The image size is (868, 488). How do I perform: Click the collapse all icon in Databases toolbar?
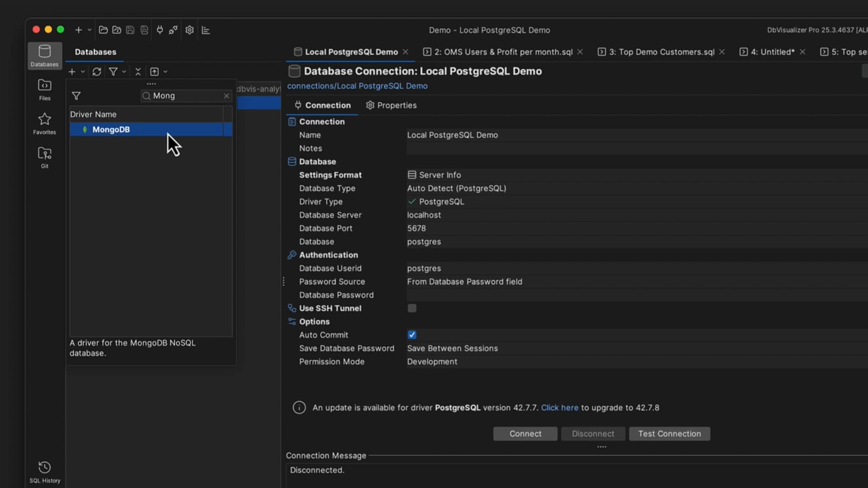coord(138,72)
